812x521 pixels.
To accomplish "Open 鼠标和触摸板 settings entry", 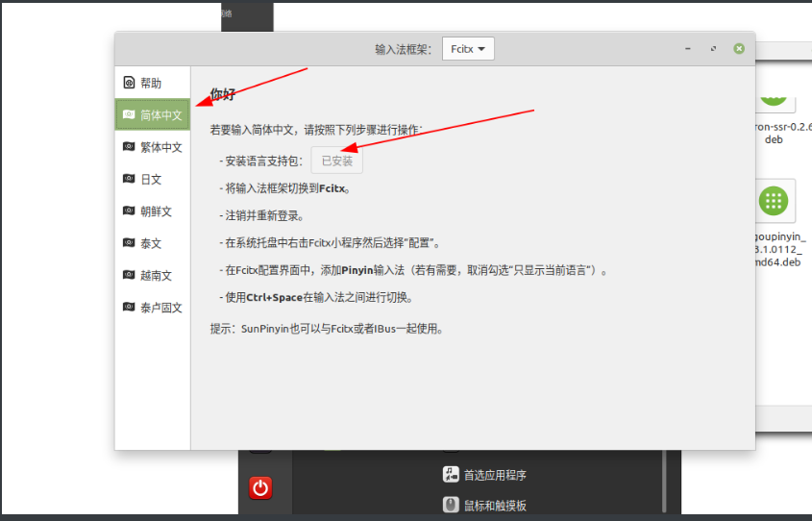I will click(484, 505).
